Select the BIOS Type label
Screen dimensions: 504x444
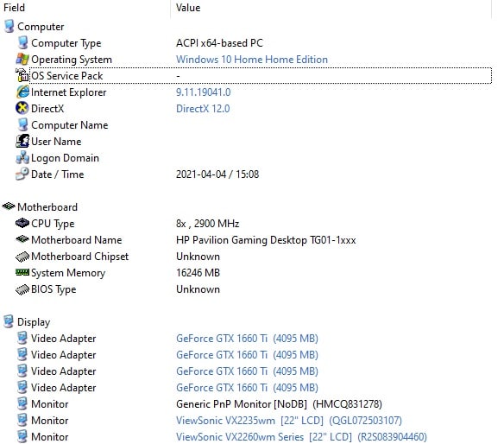click(54, 289)
